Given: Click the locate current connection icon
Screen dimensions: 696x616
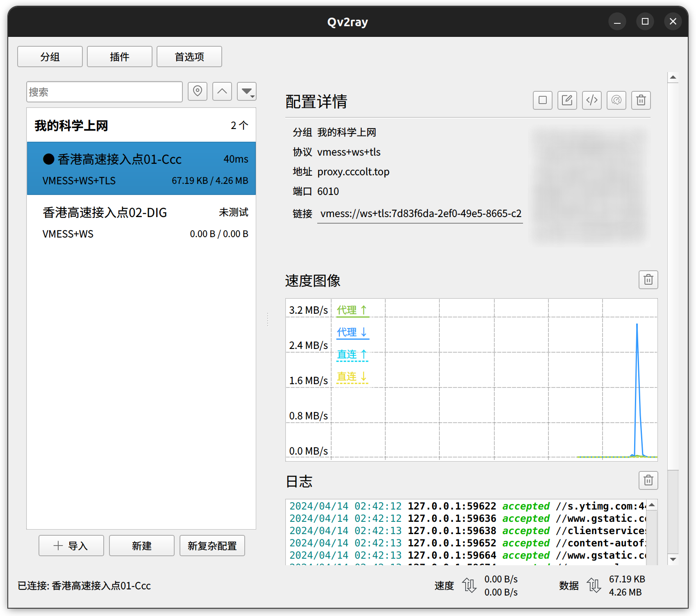Looking at the screenshot, I should (198, 91).
